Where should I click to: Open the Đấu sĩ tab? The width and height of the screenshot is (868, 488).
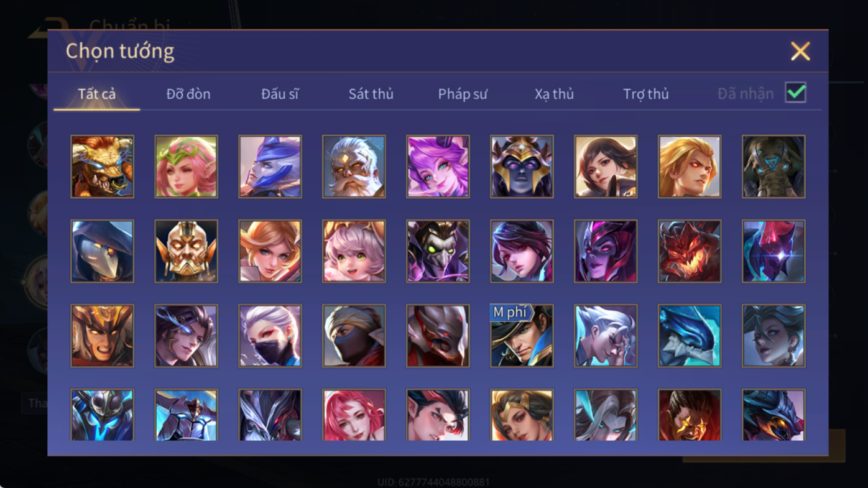(280, 94)
